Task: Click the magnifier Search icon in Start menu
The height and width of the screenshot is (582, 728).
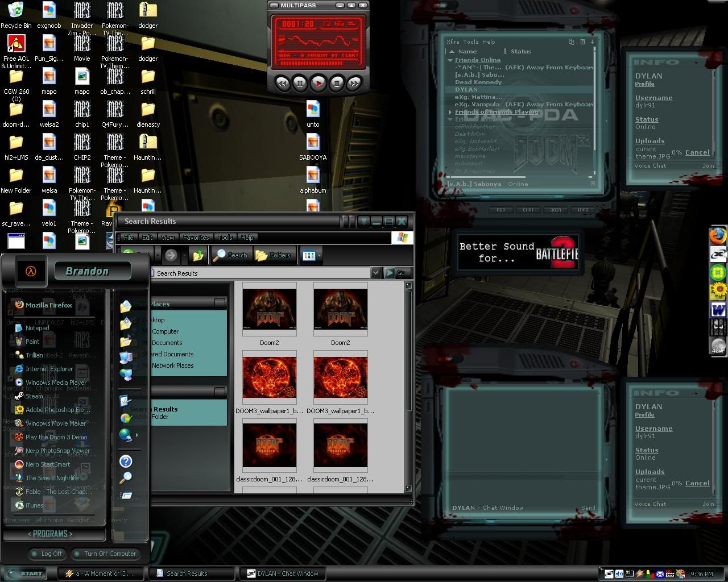Action: (126, 478)
